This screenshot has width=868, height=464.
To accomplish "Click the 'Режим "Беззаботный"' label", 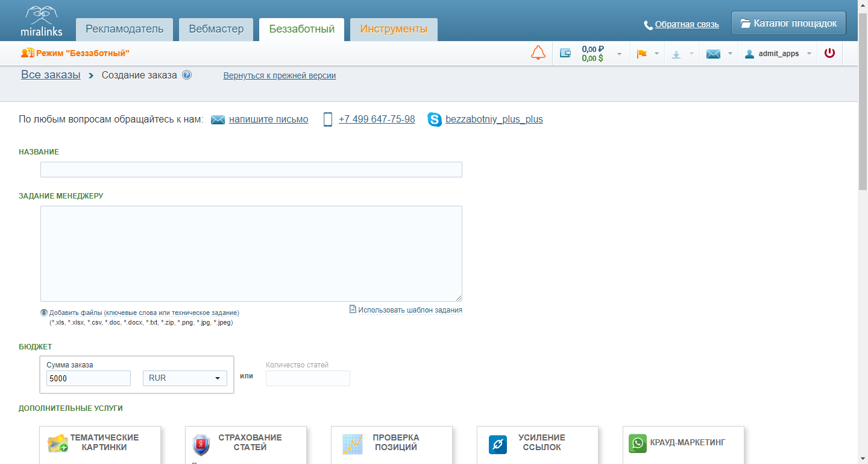I will 83,54.
